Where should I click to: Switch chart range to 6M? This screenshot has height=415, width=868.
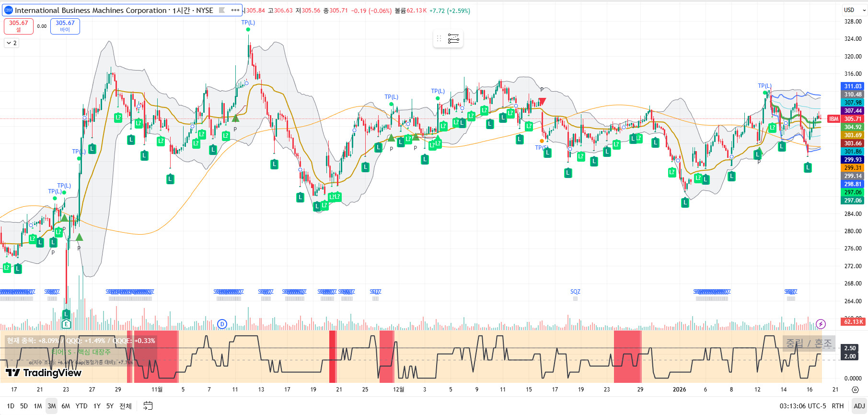coord(66,406)
